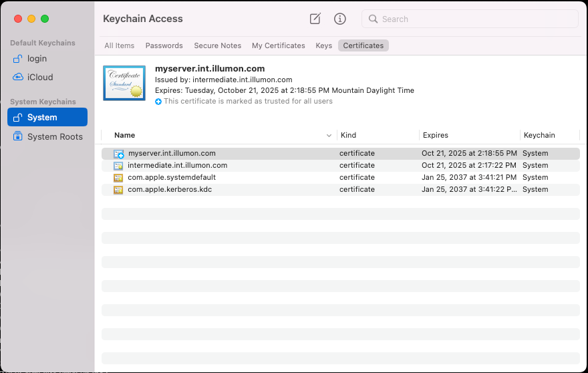This screenshot has height=373, width=588.
Task: Switch to the Passwords tab
Action: (164, 45)
